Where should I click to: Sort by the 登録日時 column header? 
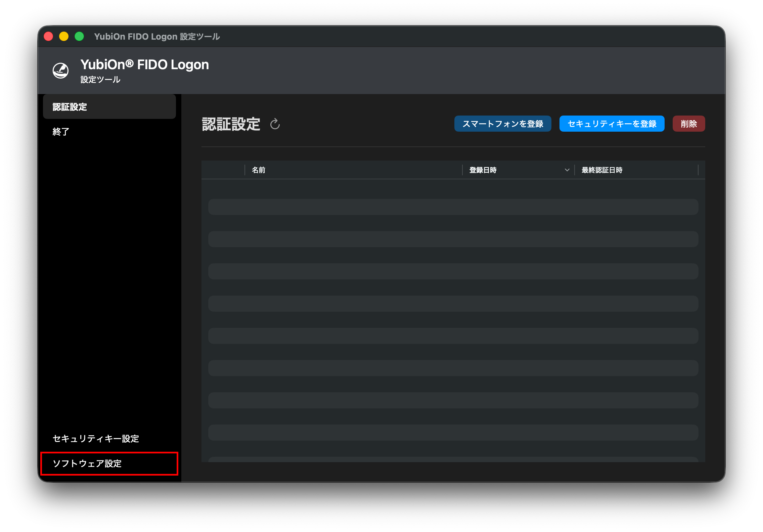[x=483, y=170]
